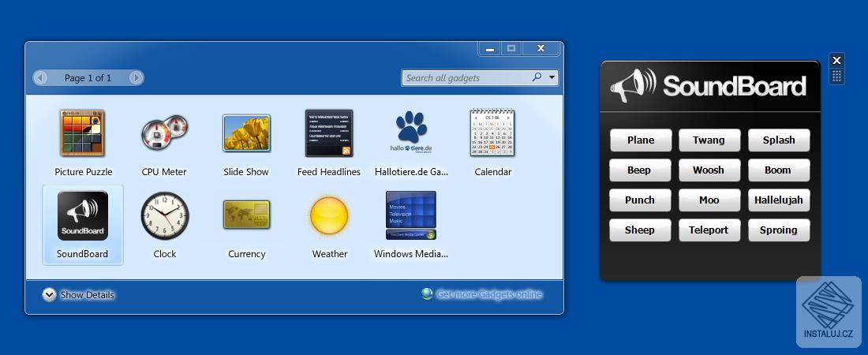Expand Show Details chevron

click(x=49, y=294)
